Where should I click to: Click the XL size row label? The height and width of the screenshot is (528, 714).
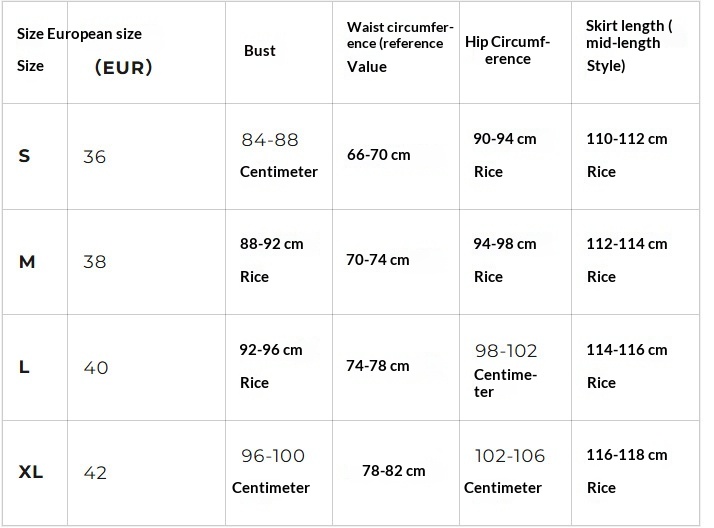pyautogui.click(x=31, y=472)
